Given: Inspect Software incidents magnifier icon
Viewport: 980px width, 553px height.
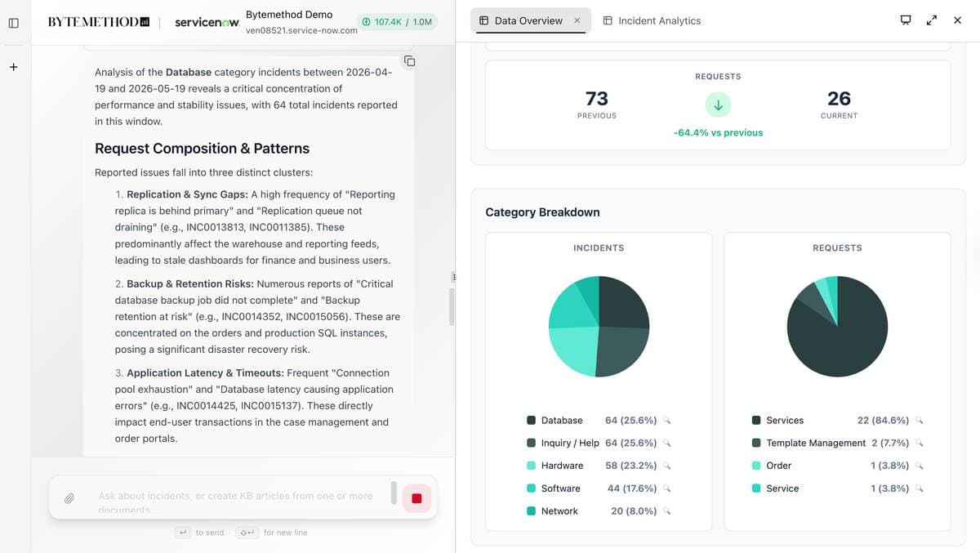Looking at the screenshot, I should click(x=666, y=488).
